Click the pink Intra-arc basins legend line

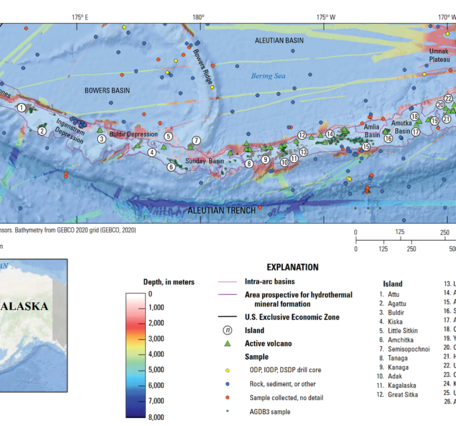coord(227,282)
